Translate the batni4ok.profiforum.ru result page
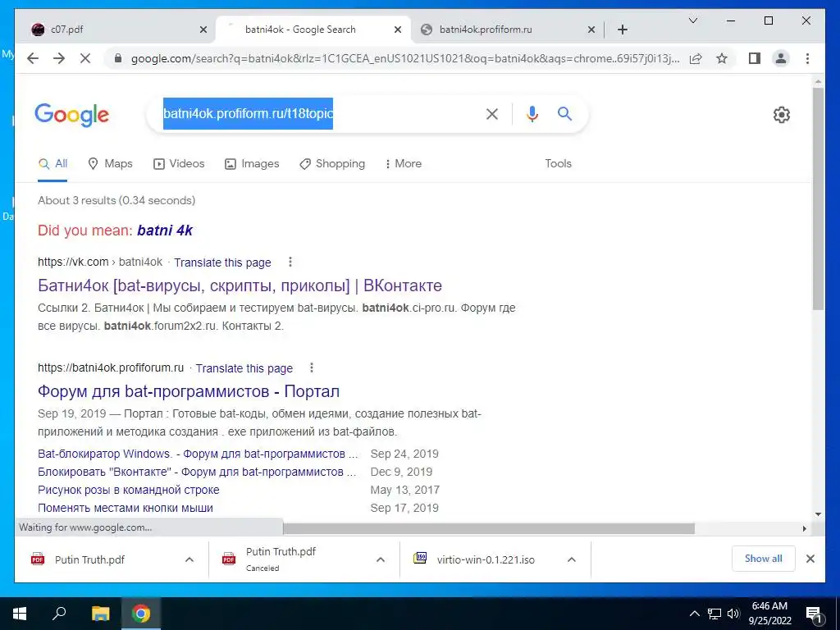Image resolution: width=840 pixels, height=630 pixels. tap(244, 368)
